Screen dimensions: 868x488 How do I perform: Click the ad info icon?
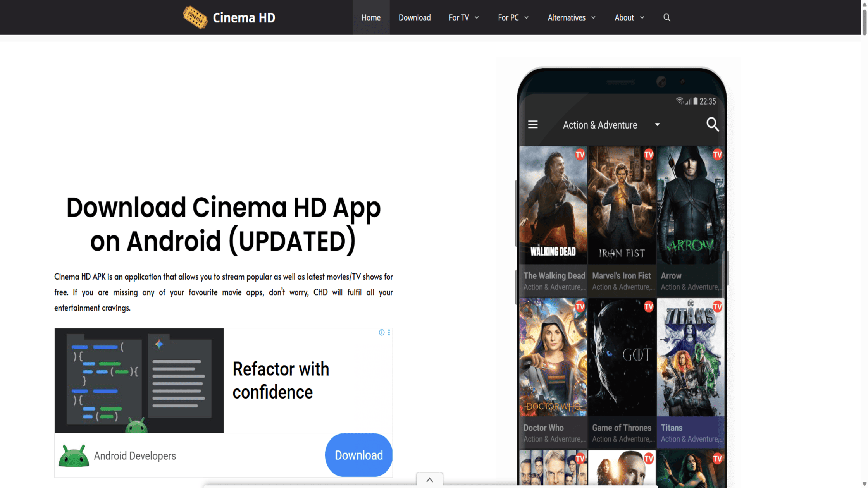click(381, 332)
